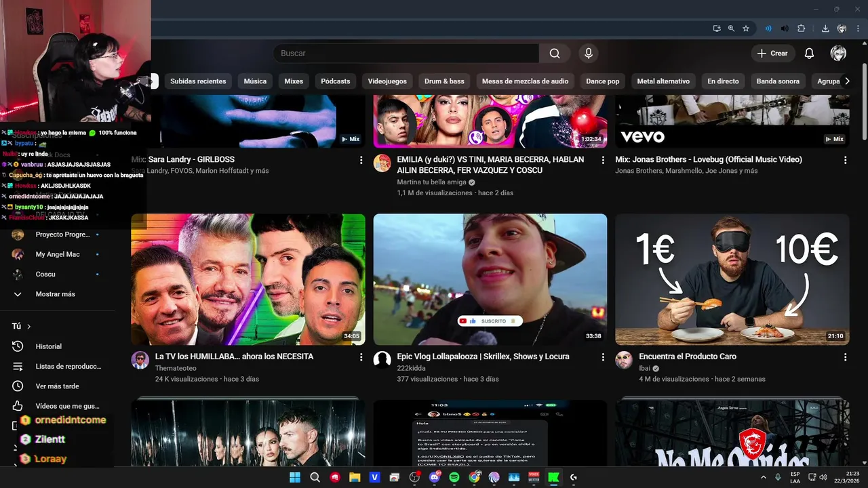The height and width of the screenshot is (488, 868).
Task: Click ESP LAA language indicator
Action: click(x=795, y=477)
